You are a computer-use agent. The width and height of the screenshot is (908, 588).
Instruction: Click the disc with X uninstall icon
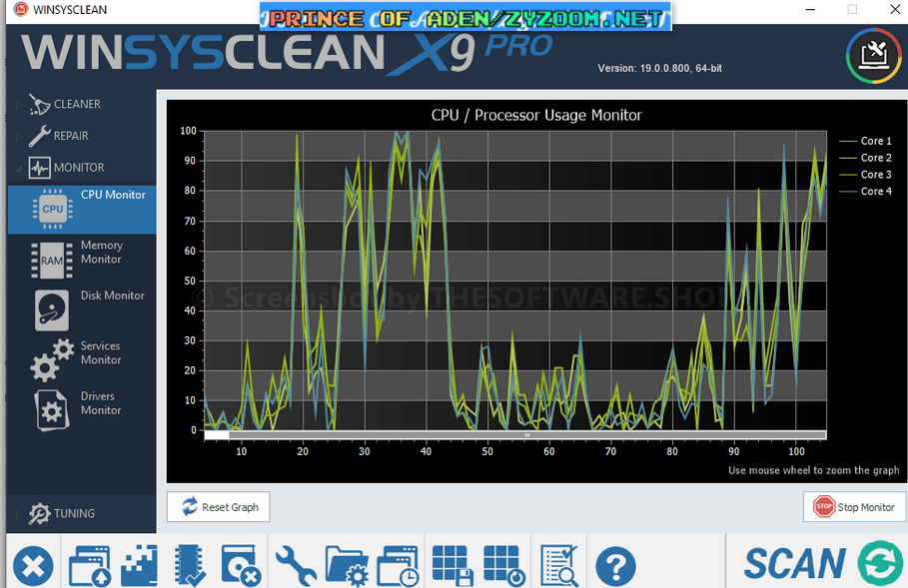pos(241,565)
